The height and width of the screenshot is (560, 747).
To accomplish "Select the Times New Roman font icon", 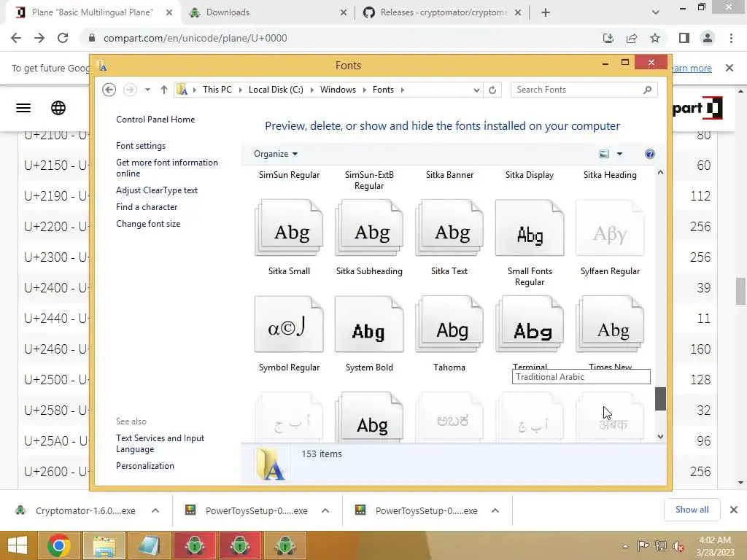I will click(610, 324).
